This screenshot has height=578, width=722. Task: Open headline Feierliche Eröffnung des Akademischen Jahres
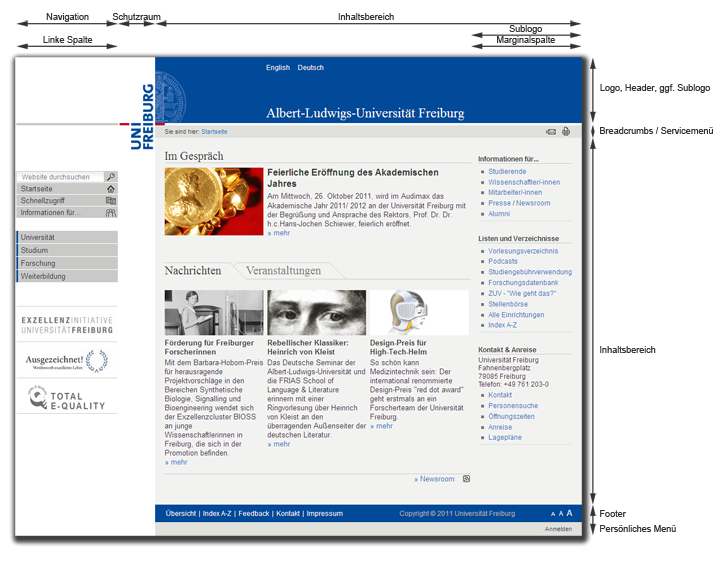point(353,178)
